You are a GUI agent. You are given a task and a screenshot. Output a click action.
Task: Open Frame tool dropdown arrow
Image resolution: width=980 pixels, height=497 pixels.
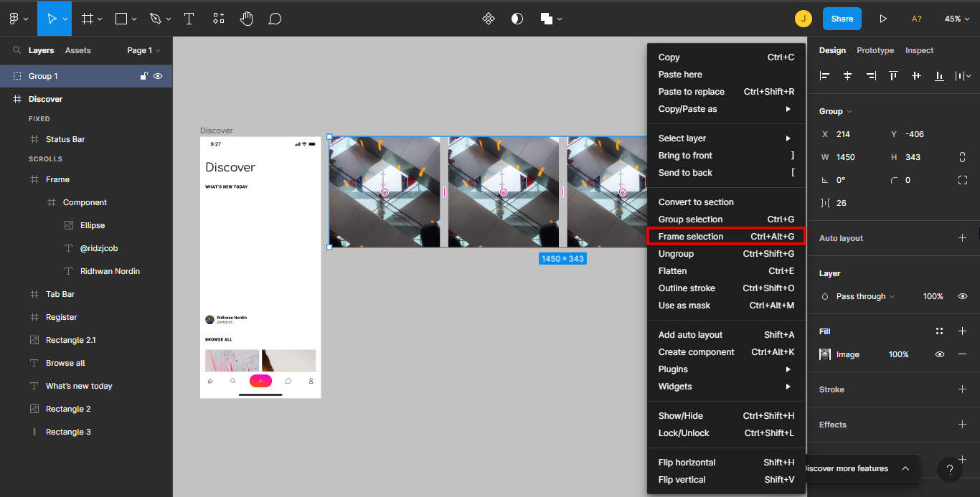coord(100,19)
